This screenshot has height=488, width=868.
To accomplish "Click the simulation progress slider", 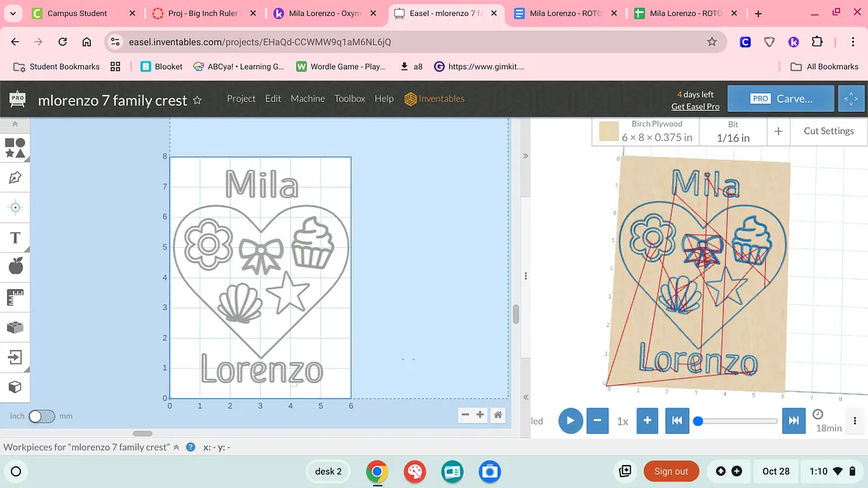I will (x=737, y=421).
